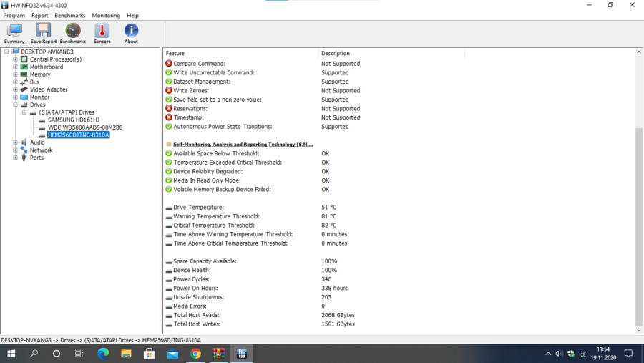The height and width of the screenshot is (363, 644).
Task: Expand the Video Adapter node
Action: (x=15, y=89)
